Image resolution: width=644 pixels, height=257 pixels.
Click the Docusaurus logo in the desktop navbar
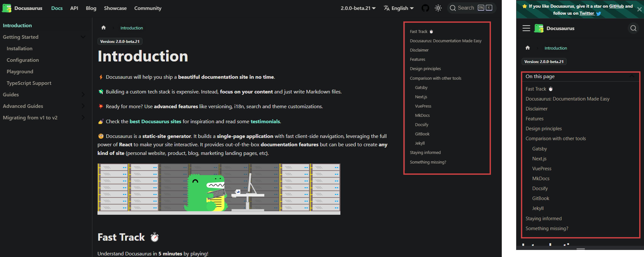7,8
